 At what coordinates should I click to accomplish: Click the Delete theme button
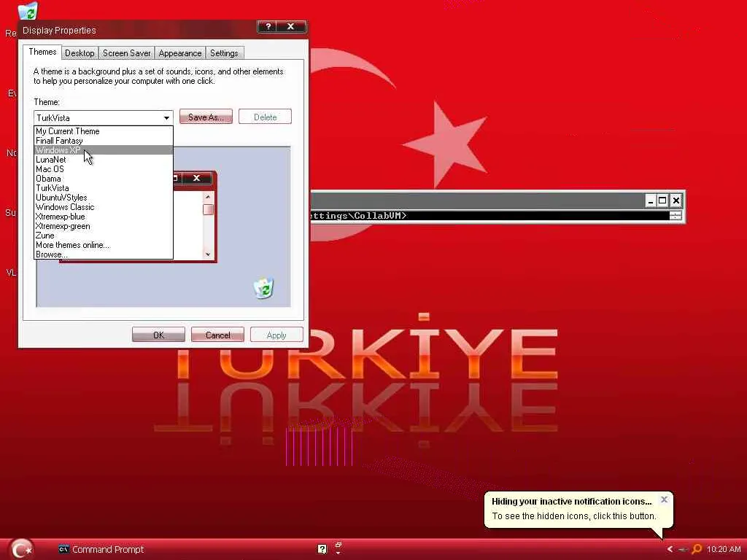click(265, 117)
